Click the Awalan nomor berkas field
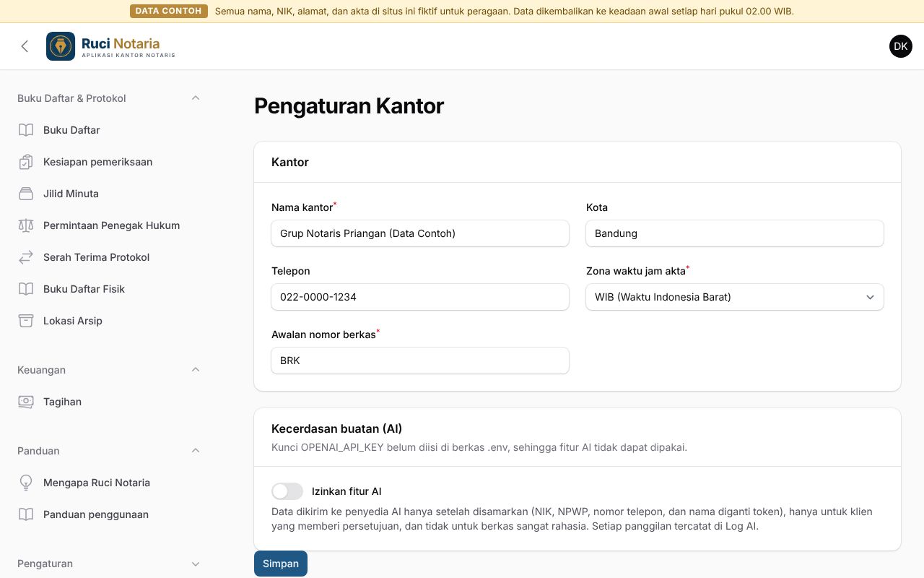Image resolution: width=924 pixels, height=578 pixels. coord(420,361)
